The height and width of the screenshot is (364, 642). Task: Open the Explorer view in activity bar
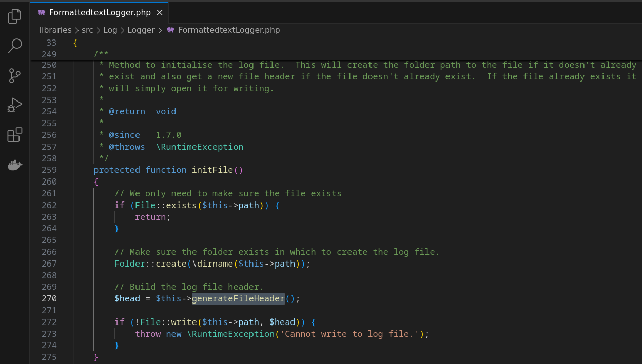pos(15,16)
